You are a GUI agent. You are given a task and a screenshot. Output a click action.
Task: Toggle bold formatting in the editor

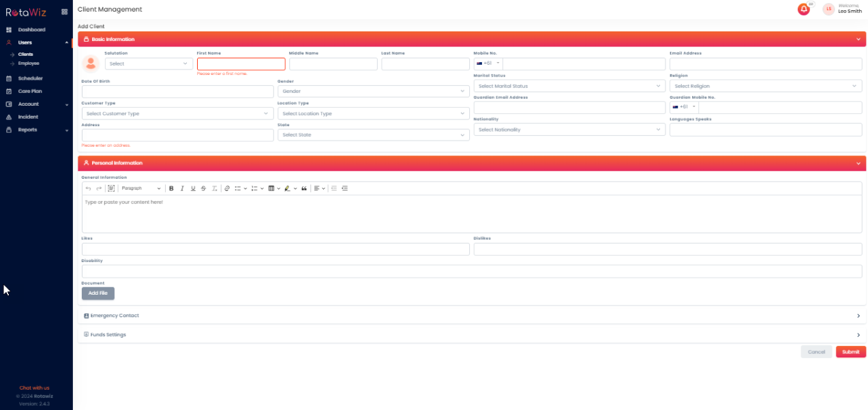[x=171, y=188]
